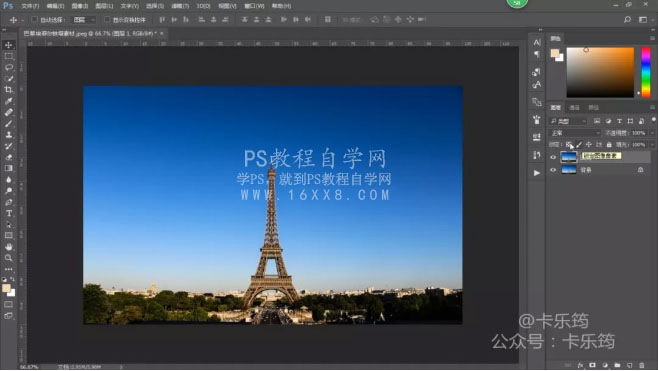Select the Blur tool droplet icon
This screenshot has height=371, width=658.
[x=8, y=180]
